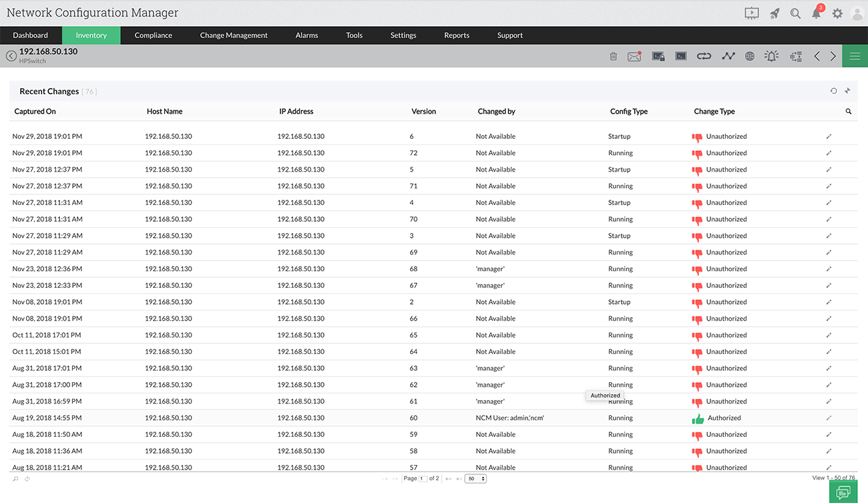Collapse back using the left chevron arrow
The width and height of the screenshot is (868, 503).
[x=817, y=56]
